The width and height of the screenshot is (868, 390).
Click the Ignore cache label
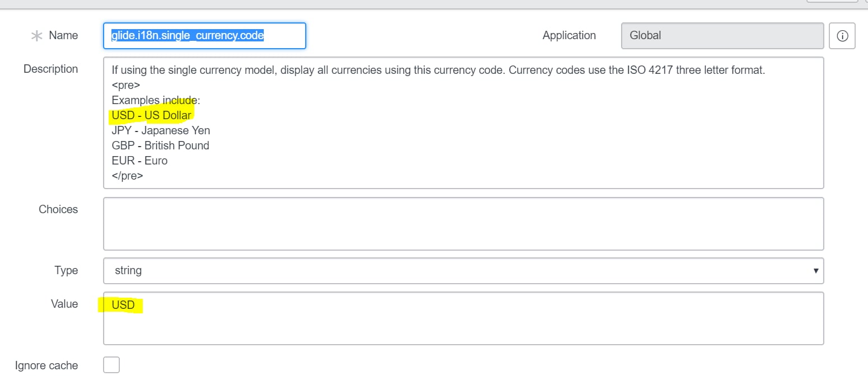[x=46, y=365]
